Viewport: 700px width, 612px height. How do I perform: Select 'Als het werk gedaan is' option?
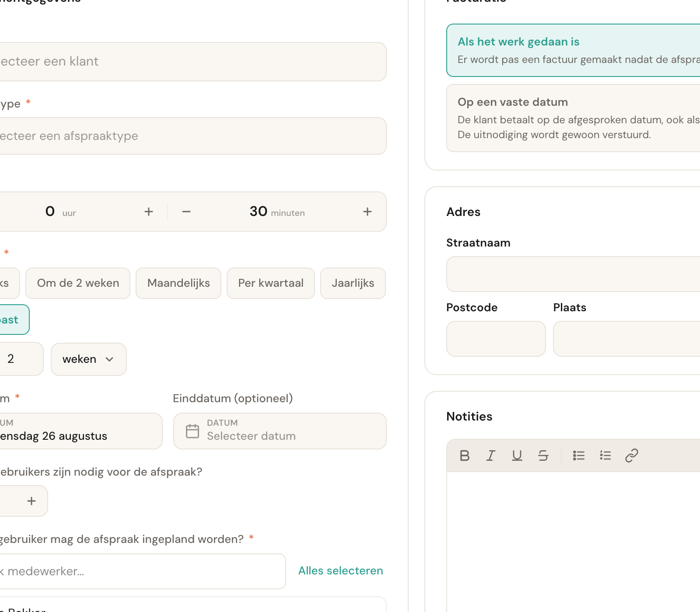point(573,50)
